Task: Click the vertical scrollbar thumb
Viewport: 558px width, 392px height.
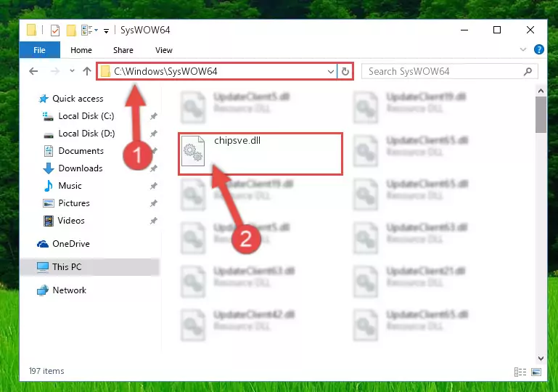Action: [541, 115]
